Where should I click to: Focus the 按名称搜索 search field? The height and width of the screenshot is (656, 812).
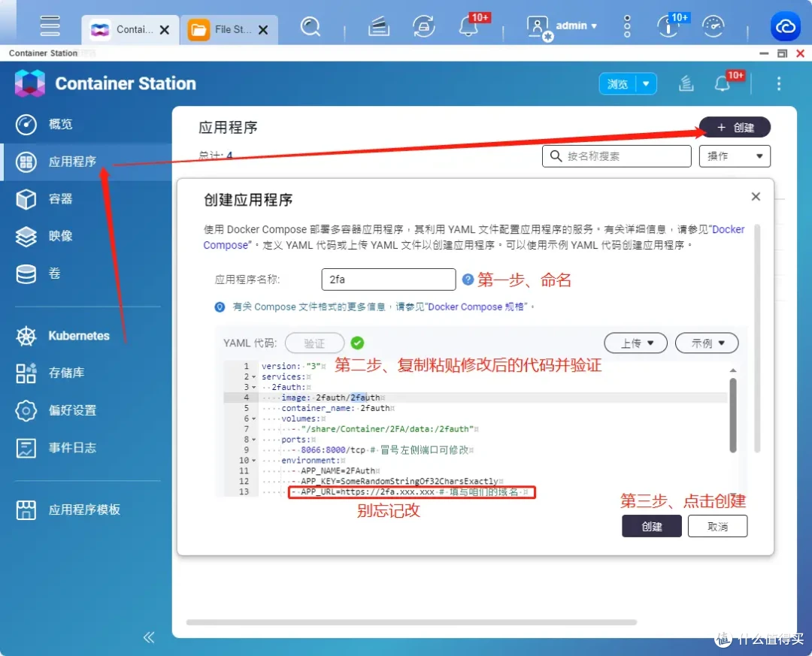coord(617,156)
